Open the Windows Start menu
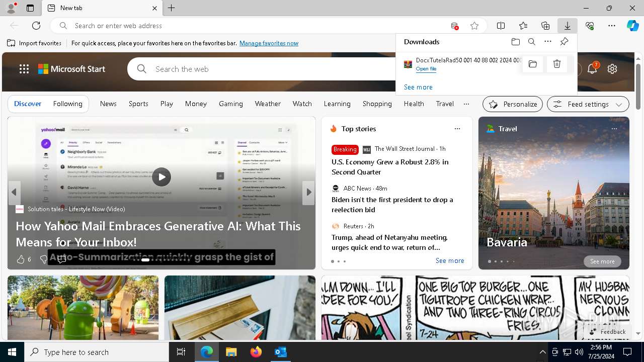644x362 pixels. tap(12, 352)
